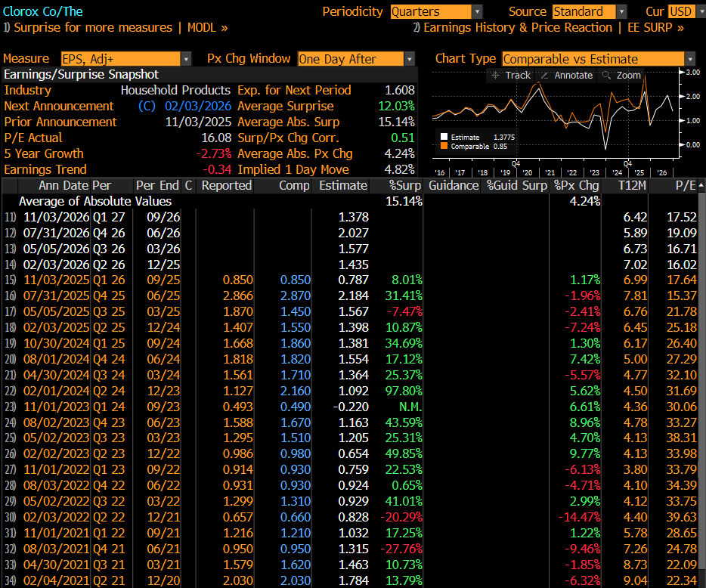Click the orange Comparable legend swatch
This screenshot has width=706, height=588.
(x=444, y=146)
